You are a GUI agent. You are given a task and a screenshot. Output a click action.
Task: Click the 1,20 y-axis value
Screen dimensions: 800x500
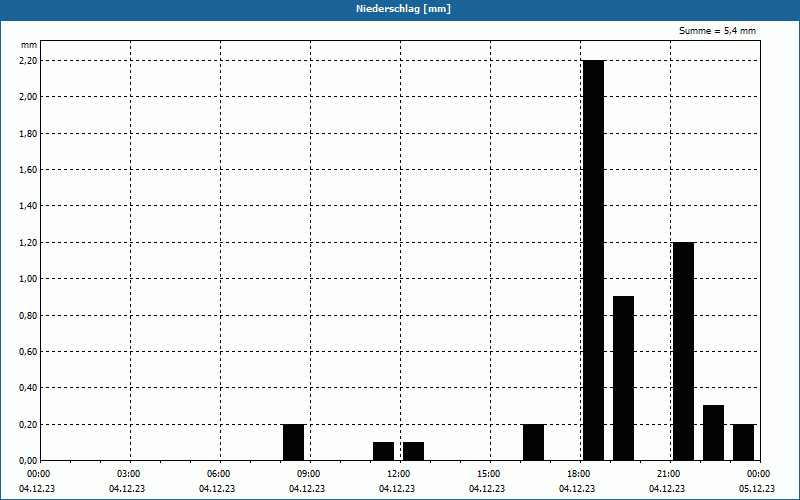[x=28, y=243]
